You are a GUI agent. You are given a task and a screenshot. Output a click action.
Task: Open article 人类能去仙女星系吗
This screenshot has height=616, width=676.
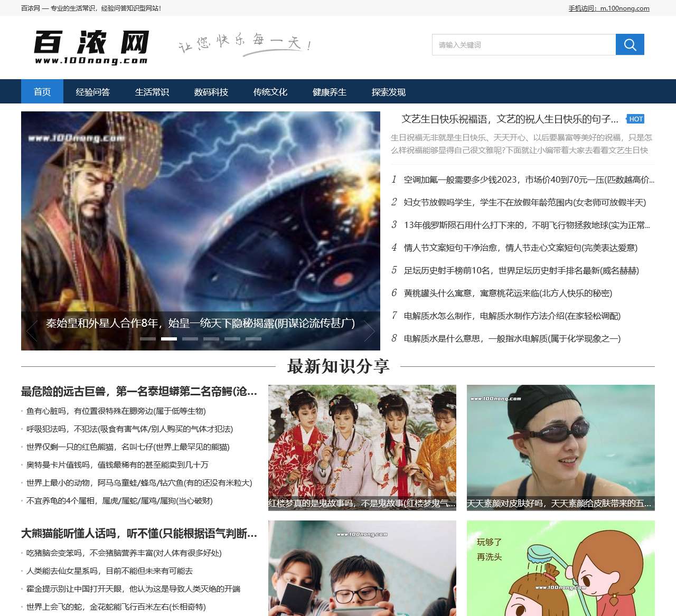109,571
